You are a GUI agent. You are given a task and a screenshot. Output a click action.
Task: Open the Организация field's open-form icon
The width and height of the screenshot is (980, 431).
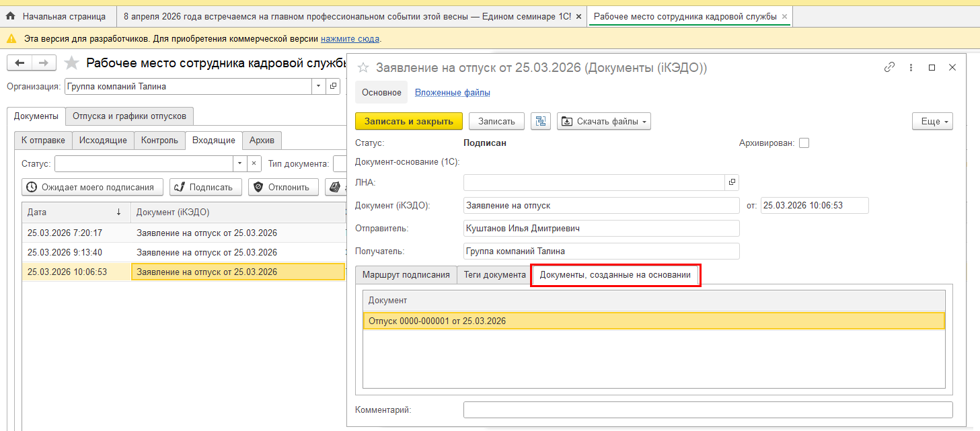click(333, 86)
